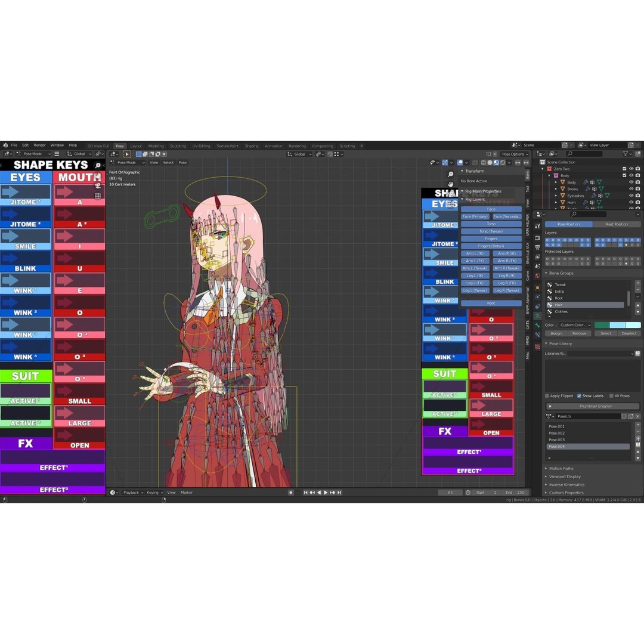The image size is (644, 644).
Task: Click the pan hand gizmo in main viewport
Action: pos(451,184)
